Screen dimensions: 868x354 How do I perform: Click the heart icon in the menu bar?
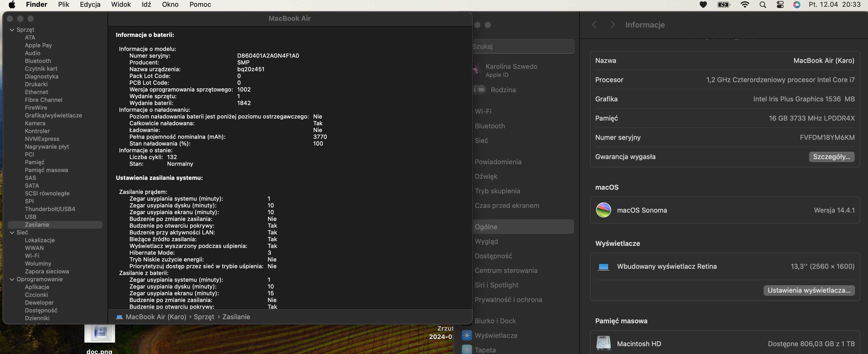pyautogui.click(x=703, y=5)
